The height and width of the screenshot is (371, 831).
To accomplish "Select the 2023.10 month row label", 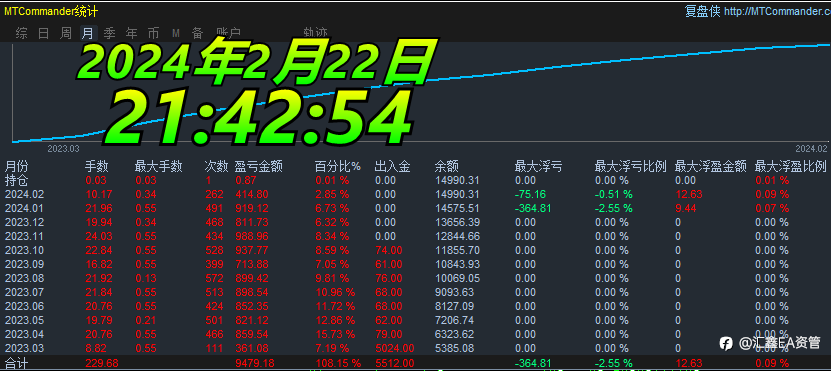I will pyautogui.click(x=23, y=250).
